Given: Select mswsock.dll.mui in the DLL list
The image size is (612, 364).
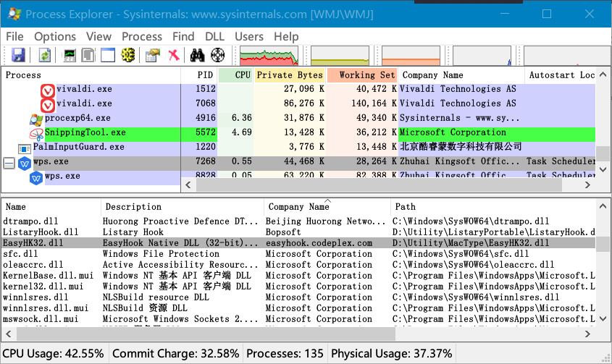Looking at the screenshot, I should point(298,319).
